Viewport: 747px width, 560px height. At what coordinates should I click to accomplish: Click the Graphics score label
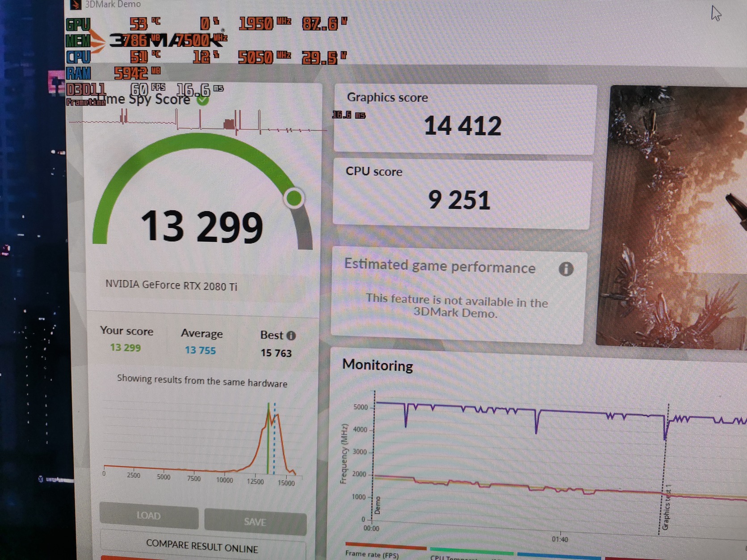coord(387,97)
